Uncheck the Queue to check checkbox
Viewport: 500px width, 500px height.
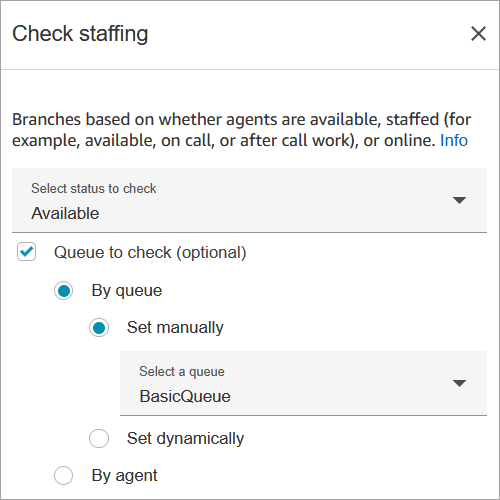click(27, 252)
